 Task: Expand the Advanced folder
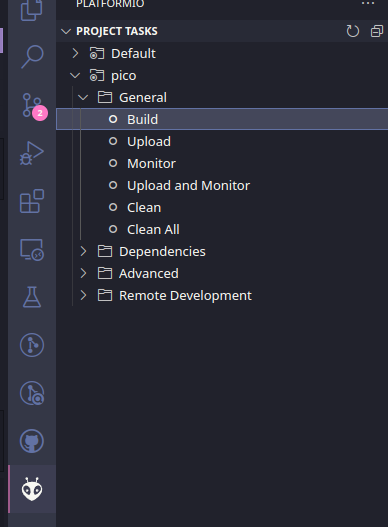(x=83, y=273)
